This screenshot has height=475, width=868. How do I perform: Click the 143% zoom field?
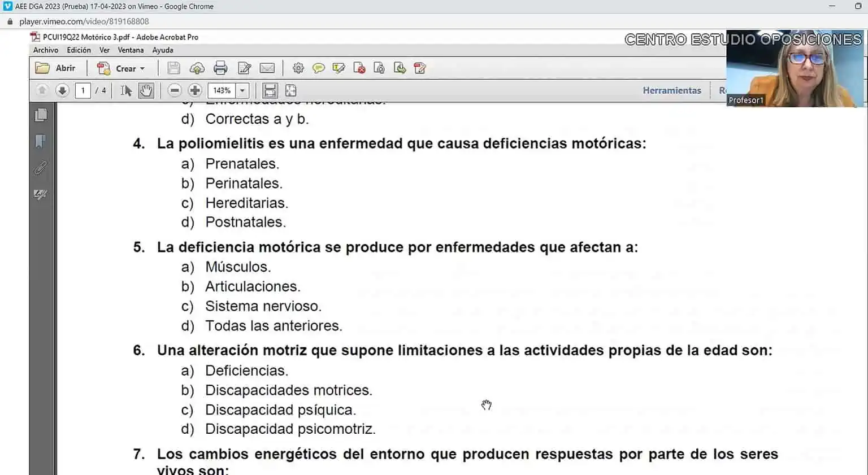[222, 90]
